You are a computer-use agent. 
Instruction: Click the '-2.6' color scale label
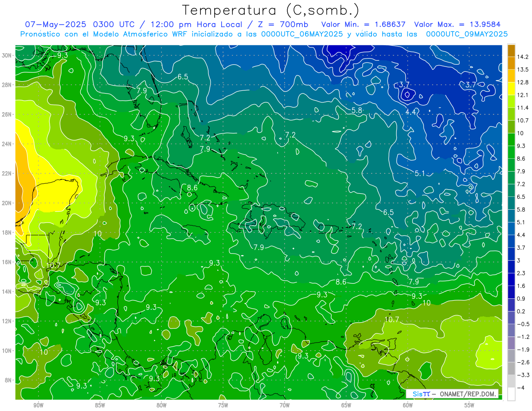point(523,362)
